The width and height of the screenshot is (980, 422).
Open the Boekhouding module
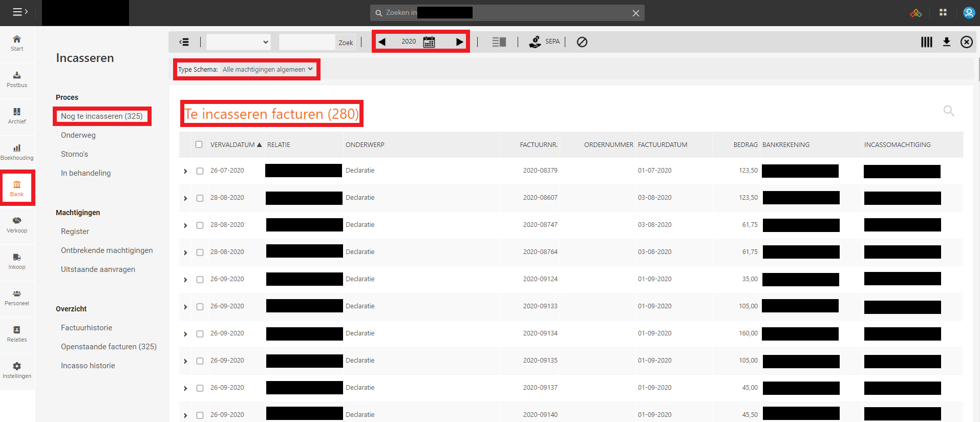(x=17, y=152)
